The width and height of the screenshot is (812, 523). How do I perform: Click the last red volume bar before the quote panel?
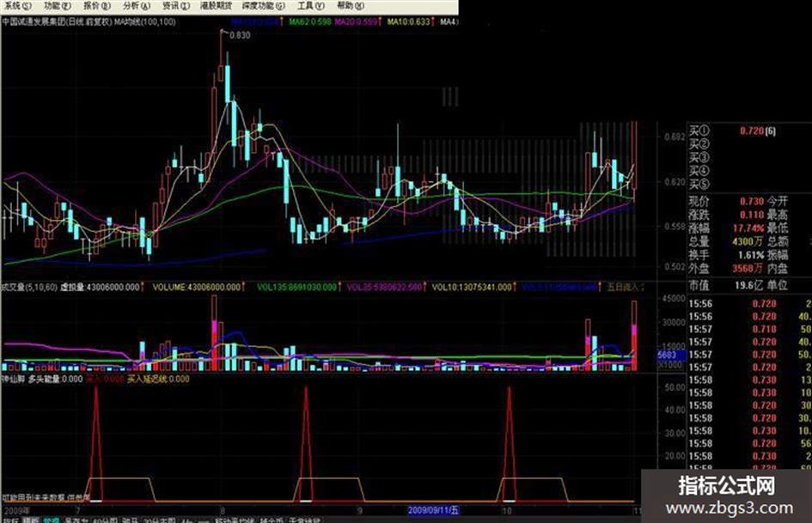tap(634, 336)
